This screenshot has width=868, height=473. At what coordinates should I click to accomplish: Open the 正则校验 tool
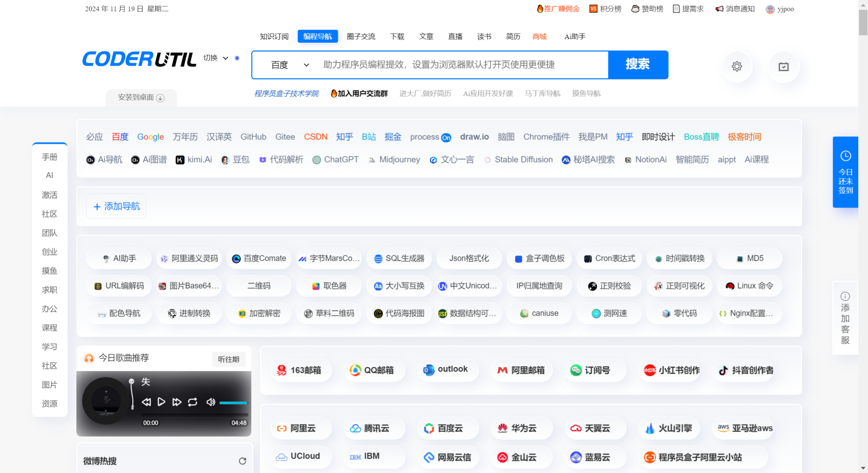609,286
